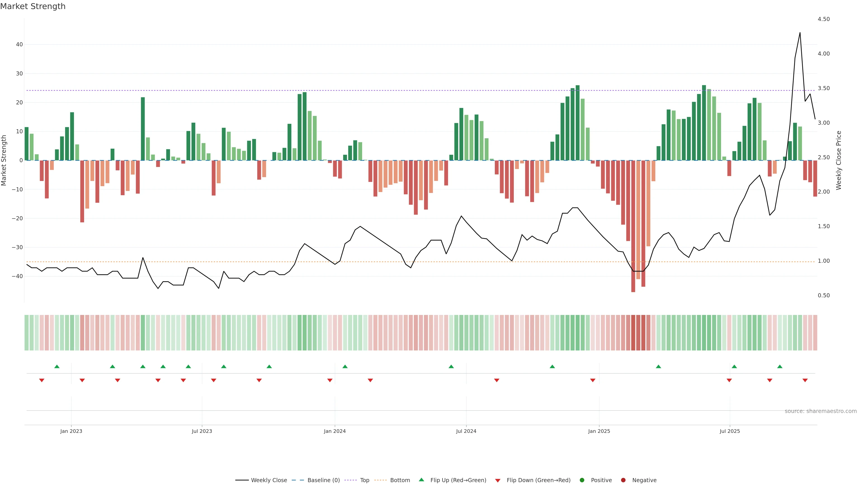Click the last red flip-down marker
Screen dimensions: 868x488
click(x=805, y=380)
